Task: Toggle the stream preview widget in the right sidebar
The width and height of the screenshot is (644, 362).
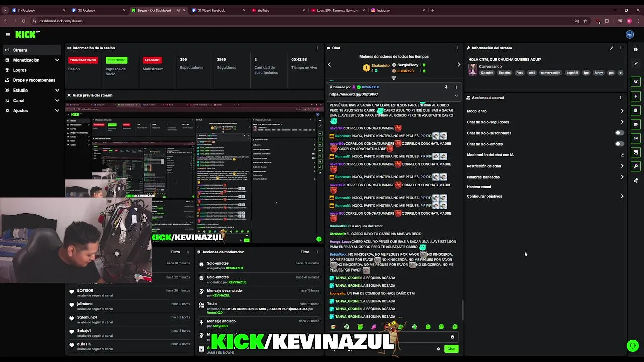Action: [x=636, y=82]
